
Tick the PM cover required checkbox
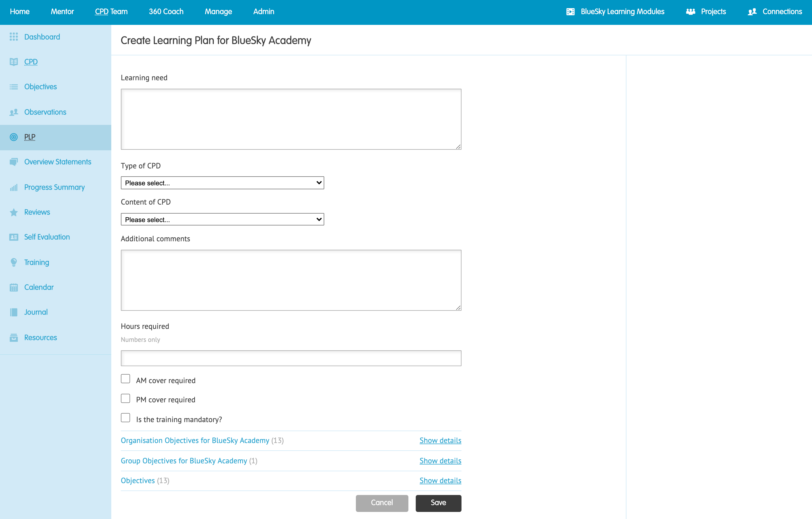125,398
